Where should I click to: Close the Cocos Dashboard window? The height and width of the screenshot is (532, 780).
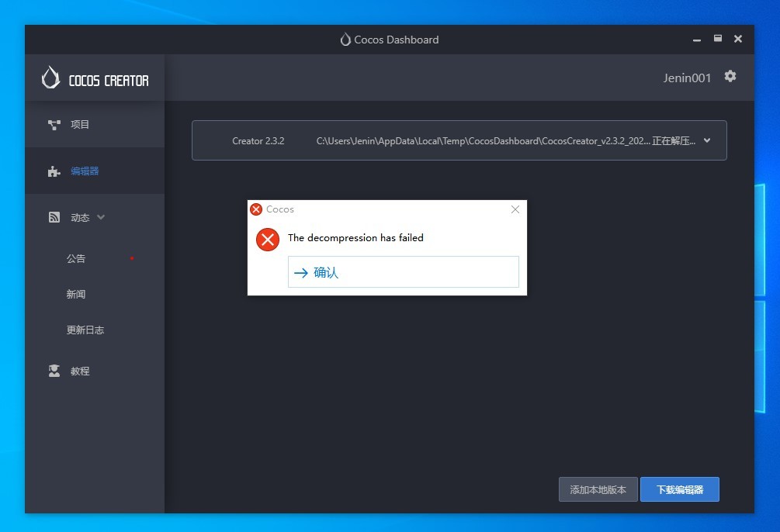point(738,39)
